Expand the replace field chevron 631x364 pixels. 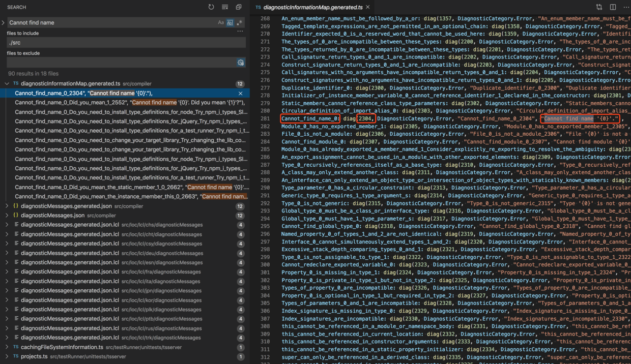(x=4, y=22)
